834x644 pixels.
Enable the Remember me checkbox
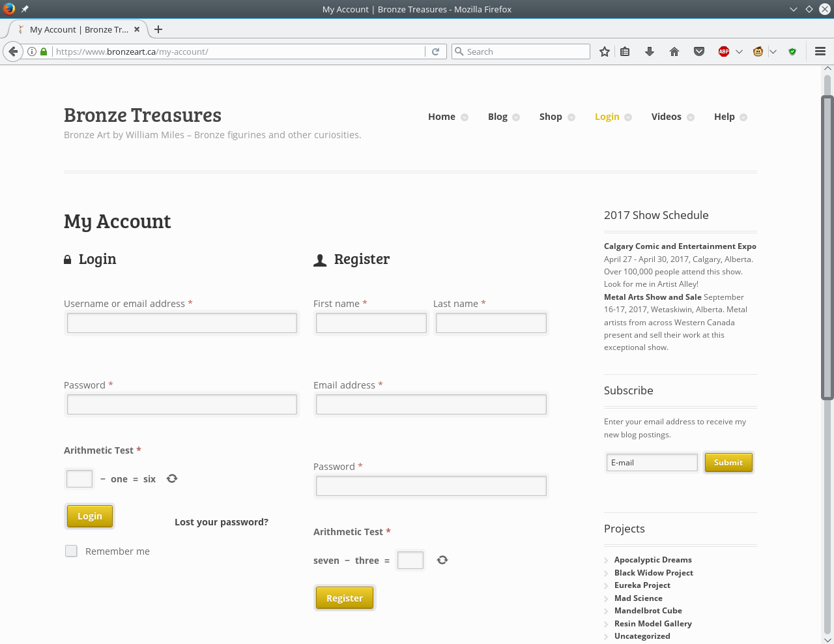pyautogui.click(x=71, y=551)
